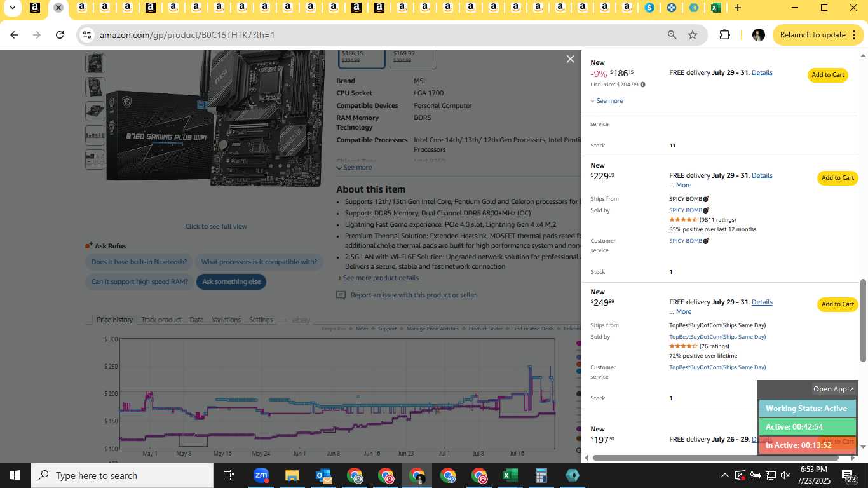Close the seller offers side panel
868x488 pixels.
(570, 59)
